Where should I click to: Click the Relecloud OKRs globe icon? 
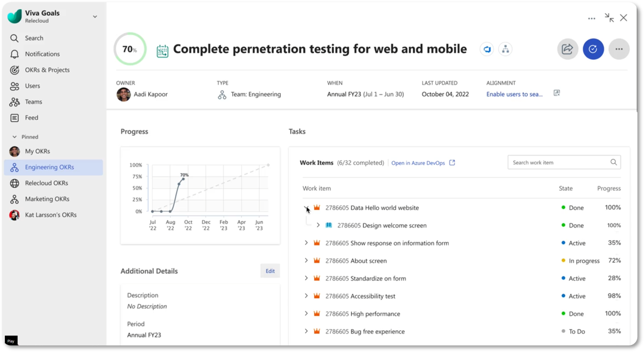click(14, 183)
